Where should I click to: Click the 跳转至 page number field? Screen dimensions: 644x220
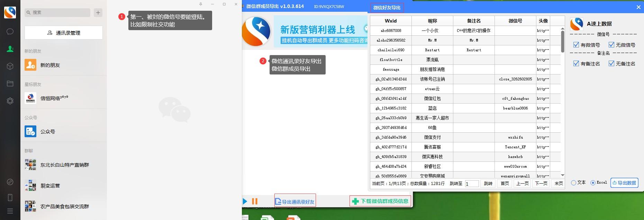pyautogui.click(x=472, y=184)
